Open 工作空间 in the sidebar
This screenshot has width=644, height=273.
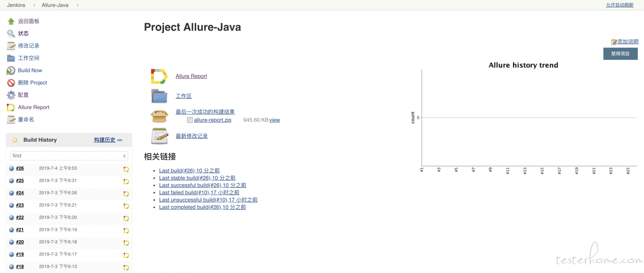pyautogui.click(x=29, y=58)
